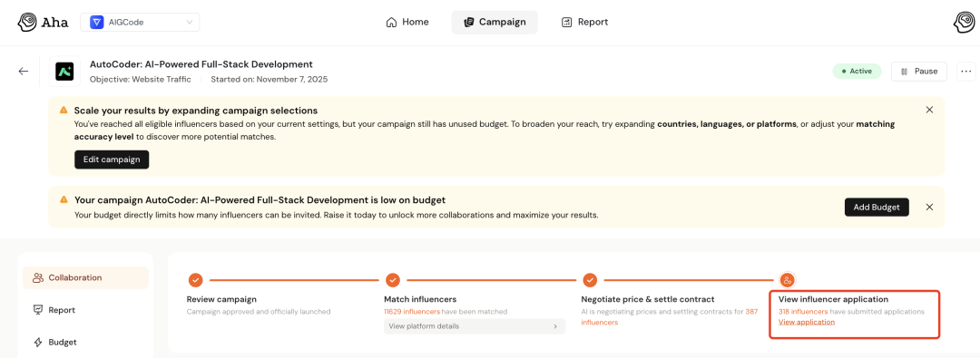980x358 pixels.
Task: Click the AutoCoder campaign logo thumbnail
Action: click(x=64, y=72)
